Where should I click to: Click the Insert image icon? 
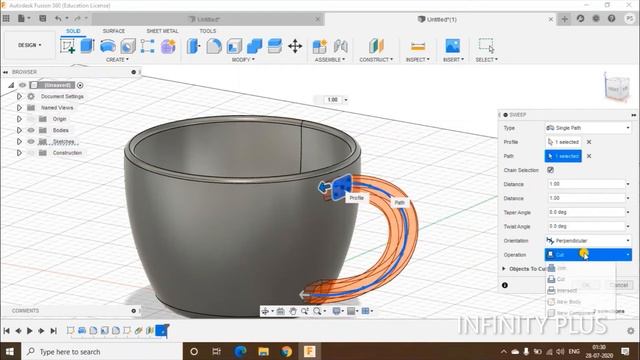(453, 46)
